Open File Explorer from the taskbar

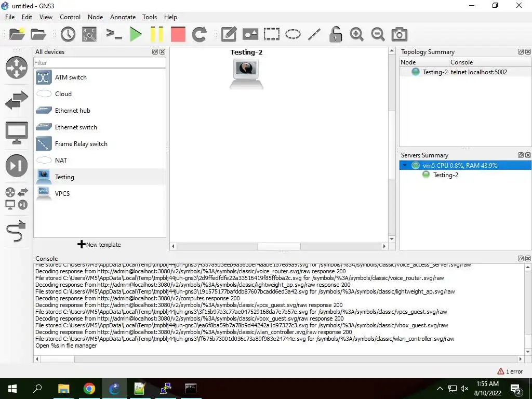click(x=63, y=389)
